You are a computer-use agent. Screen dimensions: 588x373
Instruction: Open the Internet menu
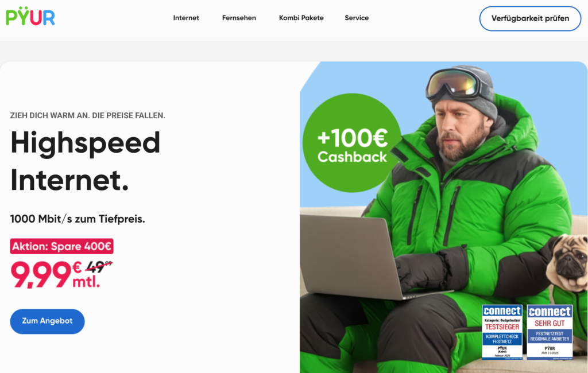pos(186,18)
